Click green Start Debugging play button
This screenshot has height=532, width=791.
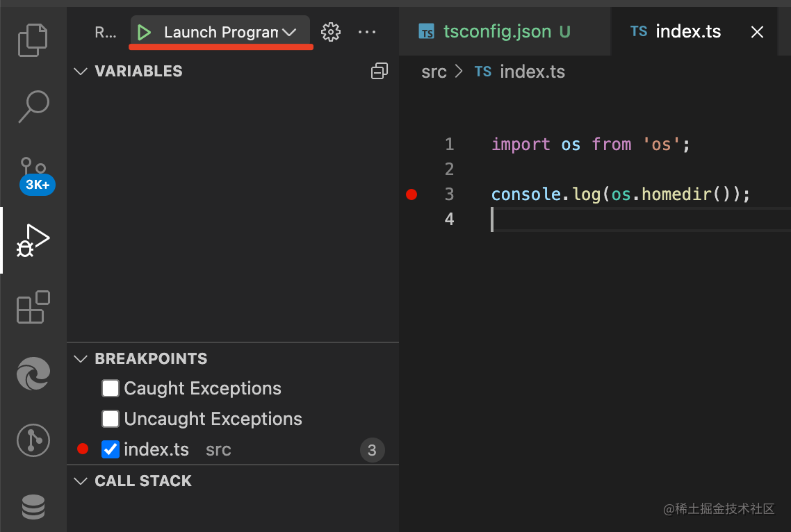click(x=144, y=32)
